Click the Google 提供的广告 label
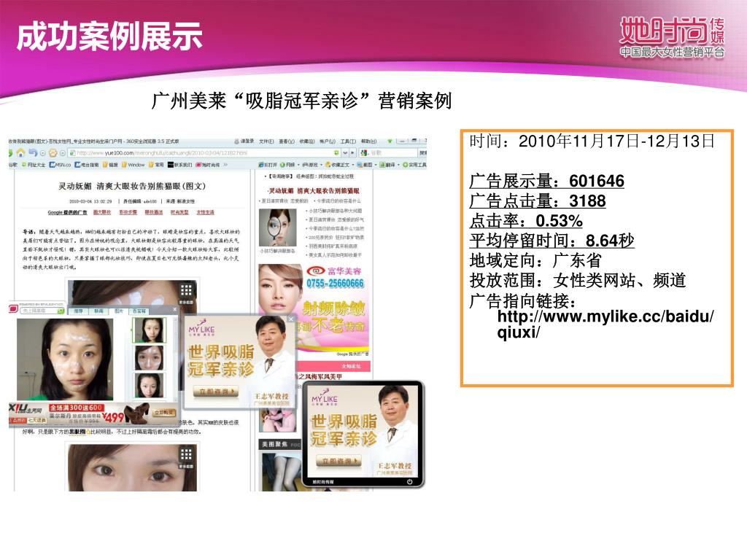This screenshot has width=747, height=560. (x=67, y=212)
